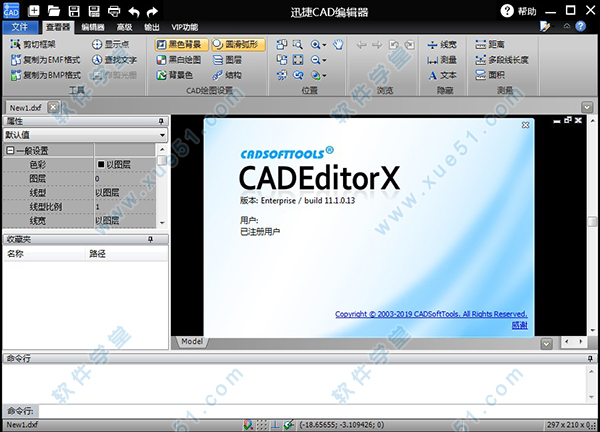Click the open folder icon in title bar
Image resolution: width=600 pixels, height=432 pixels.
click(54, 11)
